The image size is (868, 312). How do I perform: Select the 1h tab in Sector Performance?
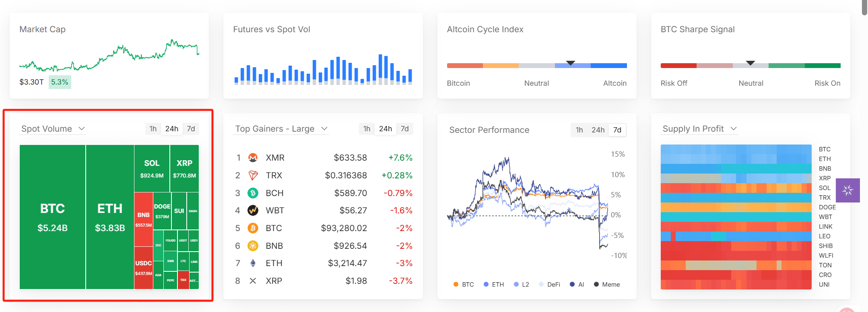coord(579,130)
